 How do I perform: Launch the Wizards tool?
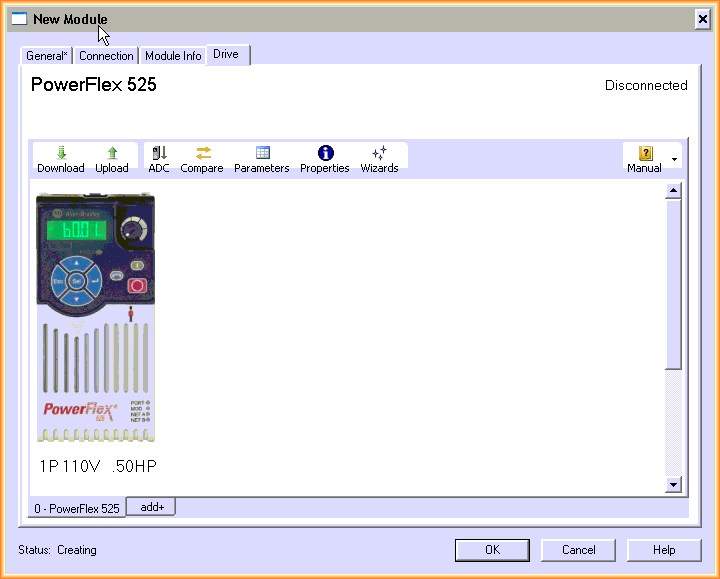tap(379, 154)
